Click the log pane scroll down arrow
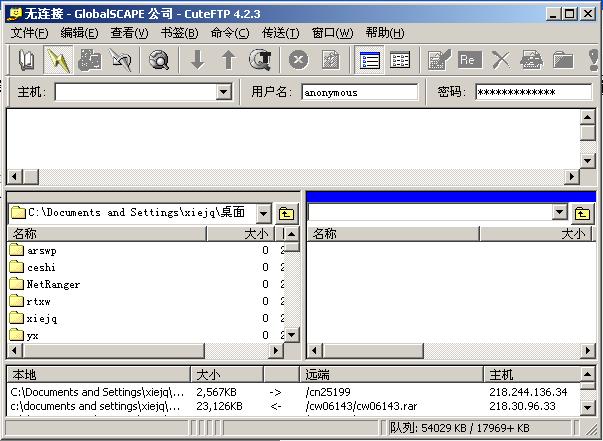The width and height of the screenshot is (603, 441). pyautogui.click(x=588, y=160)
